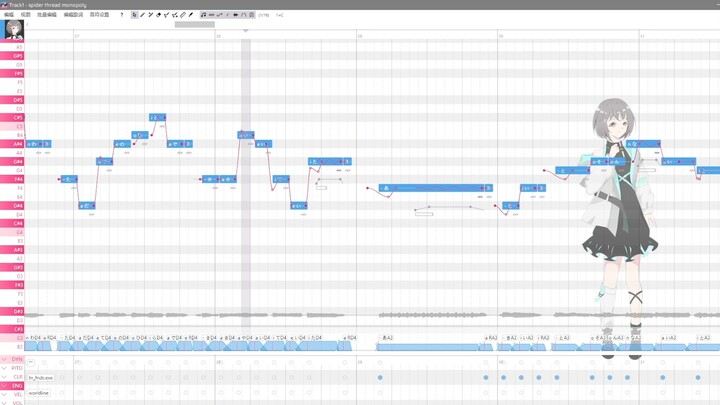Screen dimensions: 720x405
Task: Click bar 29 on the timeline ruler
Action: point(360,36)
